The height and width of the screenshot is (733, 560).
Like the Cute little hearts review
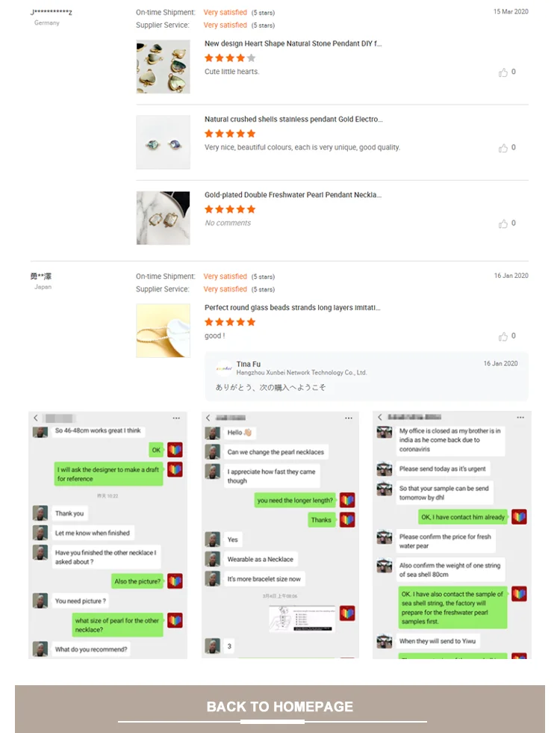(x=503, y=72)
